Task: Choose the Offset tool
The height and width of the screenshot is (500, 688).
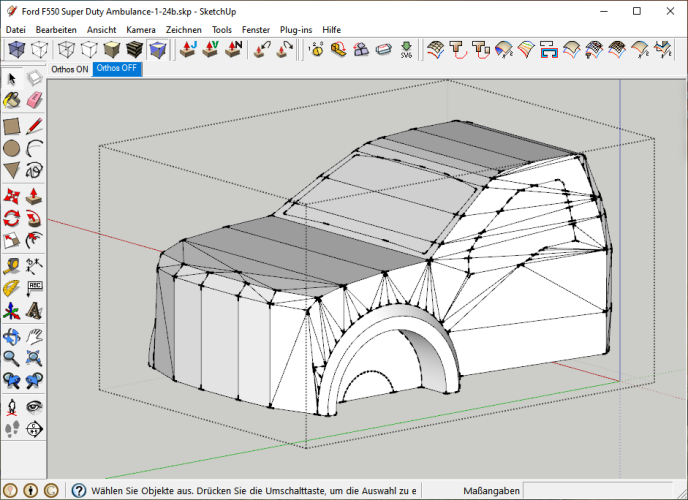Action: coord(34,240)
